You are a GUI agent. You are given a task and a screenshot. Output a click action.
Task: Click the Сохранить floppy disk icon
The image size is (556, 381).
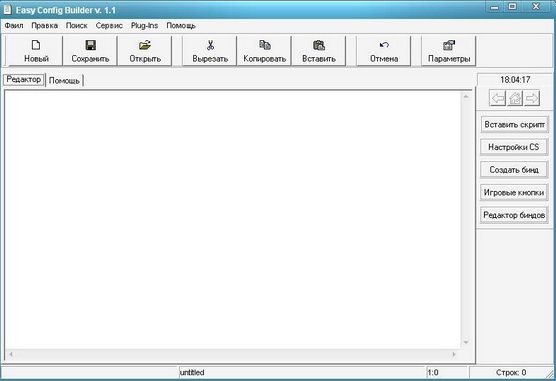[x=90, y=45]
